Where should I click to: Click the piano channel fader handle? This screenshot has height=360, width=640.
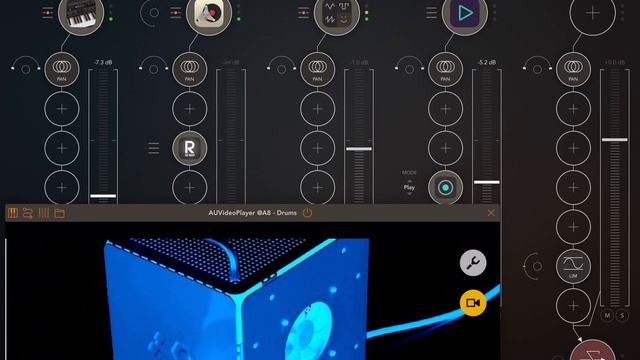click(x=103, y=196)
